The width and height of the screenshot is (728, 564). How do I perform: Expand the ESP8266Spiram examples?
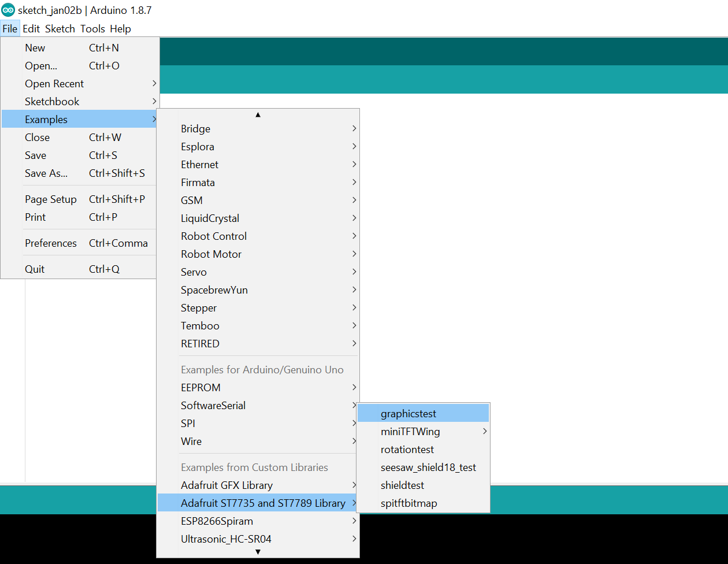[217, 521]
